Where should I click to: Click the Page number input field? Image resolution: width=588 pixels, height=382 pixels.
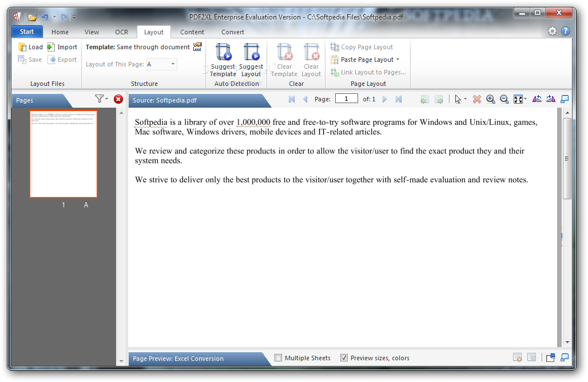click(x=346, y=99)
